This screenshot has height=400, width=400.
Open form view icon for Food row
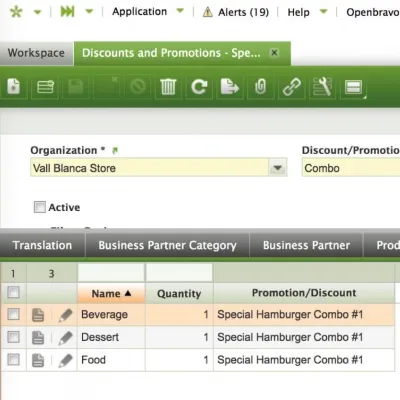(x=38, y=360)
